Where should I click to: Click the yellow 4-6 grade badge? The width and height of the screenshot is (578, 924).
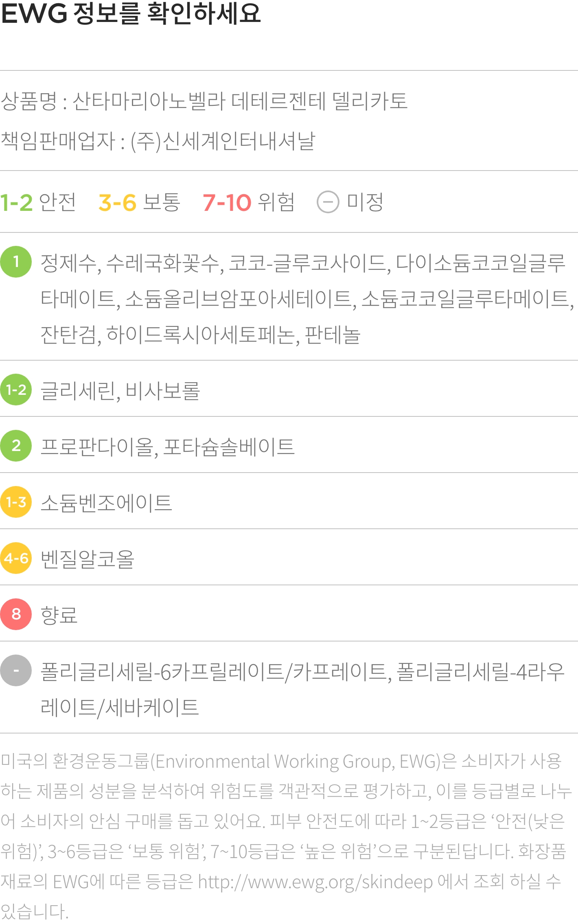pyautogui.click(x=16, y=558)
